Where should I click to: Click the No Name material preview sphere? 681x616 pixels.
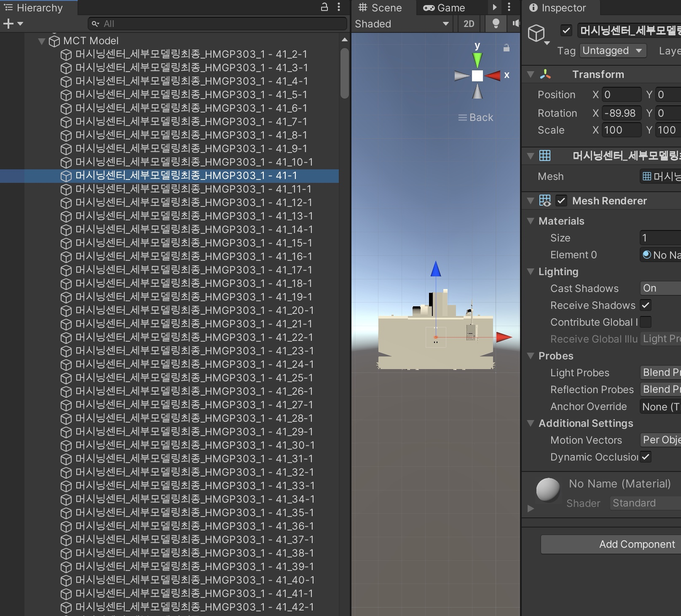click(x=548, y=490)
